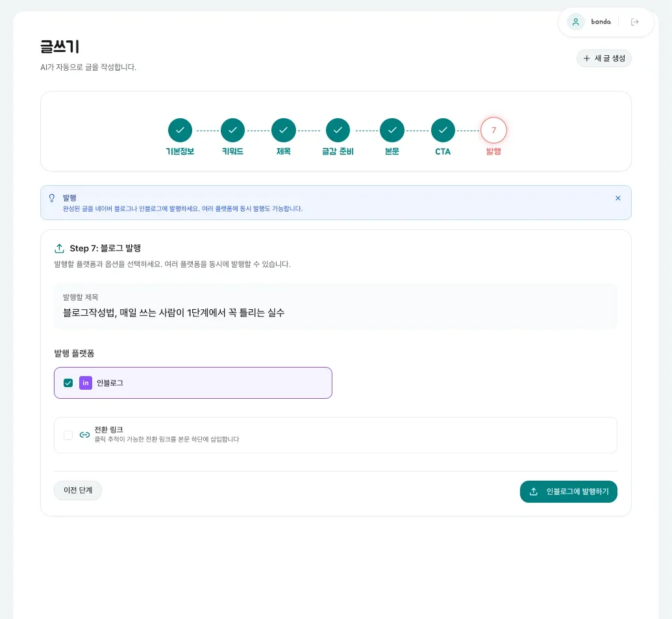Jump to the 키워드 step
This screenshot has height=619, width=672.
[x=232, y=130]
